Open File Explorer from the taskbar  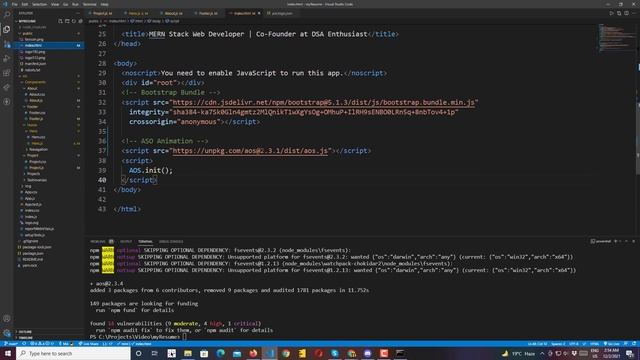[188, 353]
